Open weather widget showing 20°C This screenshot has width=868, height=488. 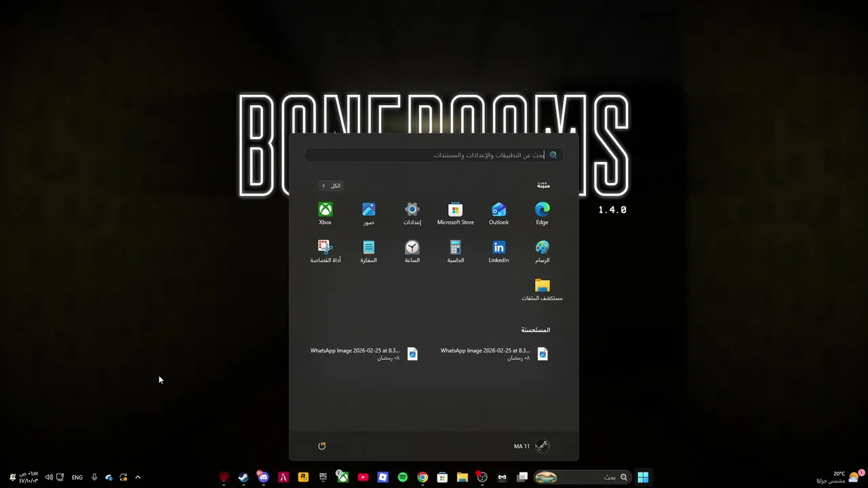(x=841, y=477)
